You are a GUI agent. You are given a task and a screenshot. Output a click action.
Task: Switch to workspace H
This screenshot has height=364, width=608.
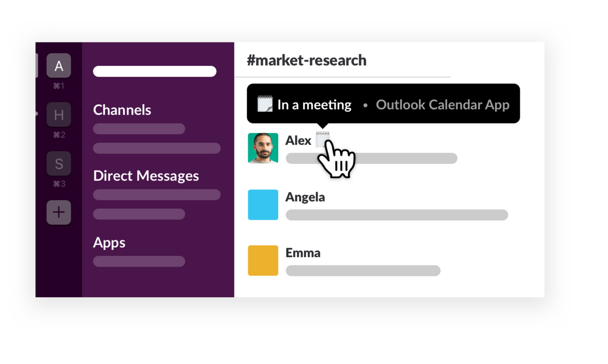(59, 114)
